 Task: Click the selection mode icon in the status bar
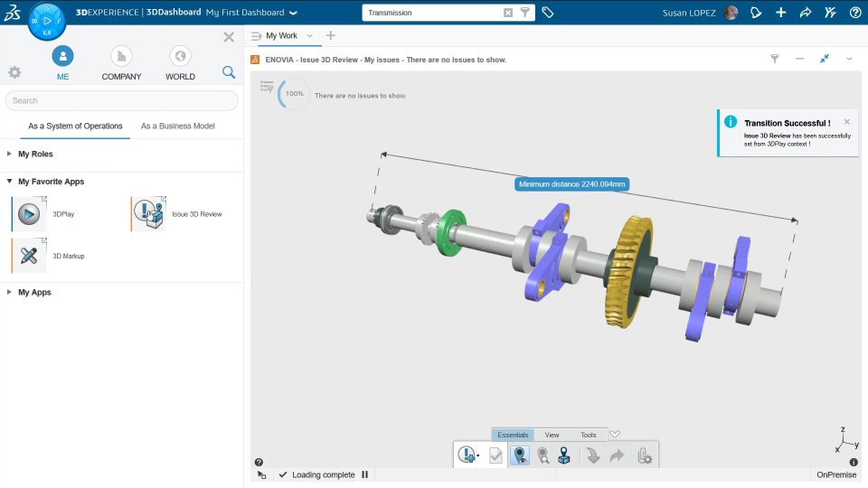pos(262,474)
